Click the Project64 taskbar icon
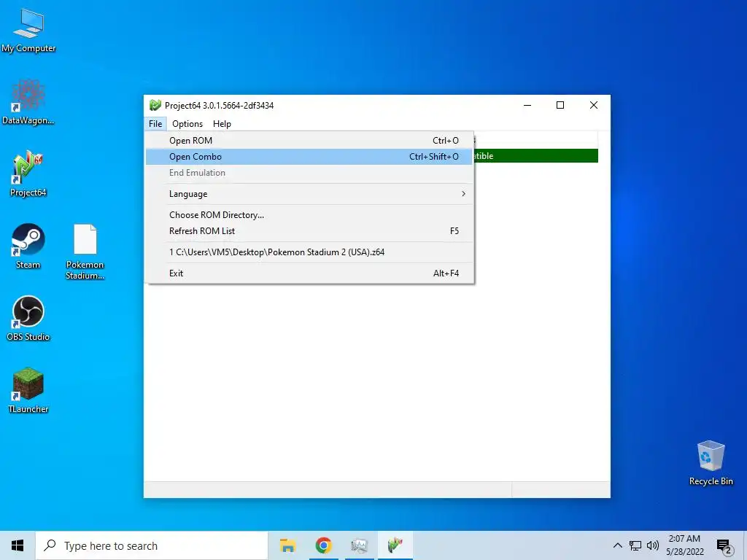This screenshot has height=560, width=747. coord(395,545)
